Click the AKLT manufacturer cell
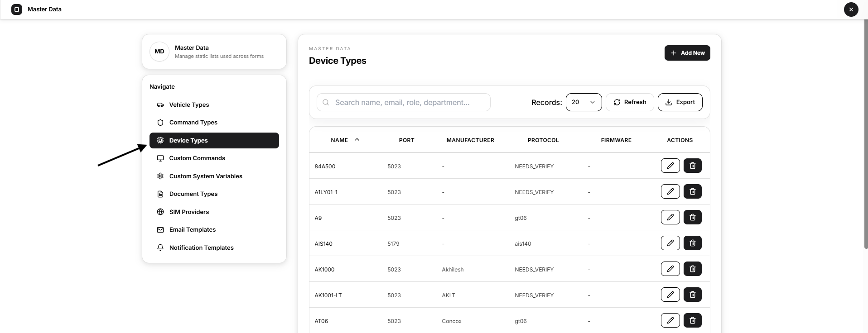868x333 pixels. pyautogui.click(x=448, y=295)
